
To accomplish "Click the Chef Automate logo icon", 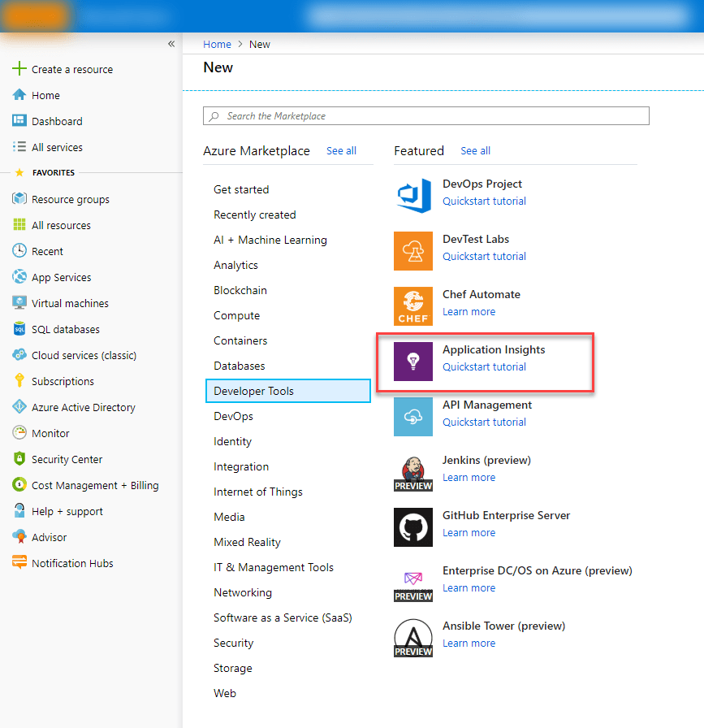I will point(413,306).
